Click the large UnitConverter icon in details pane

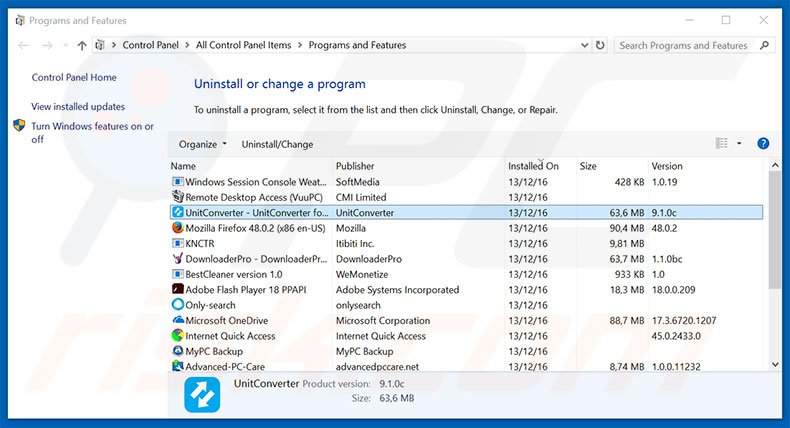[202, 395]
